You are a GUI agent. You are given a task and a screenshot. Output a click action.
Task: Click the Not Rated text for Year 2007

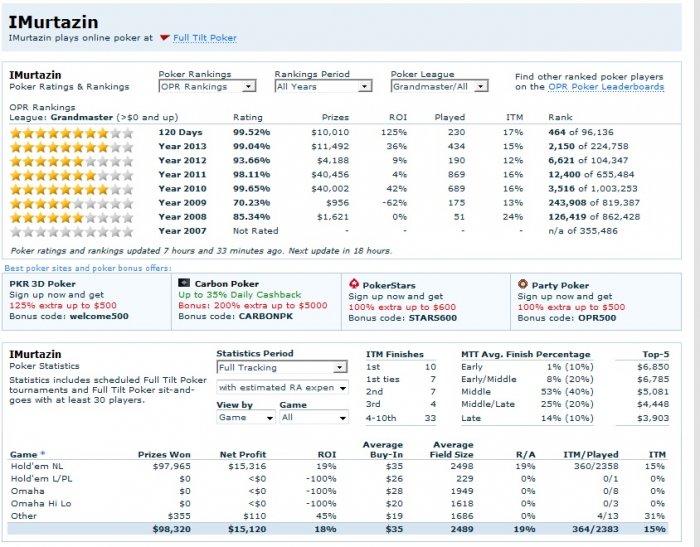255,231
